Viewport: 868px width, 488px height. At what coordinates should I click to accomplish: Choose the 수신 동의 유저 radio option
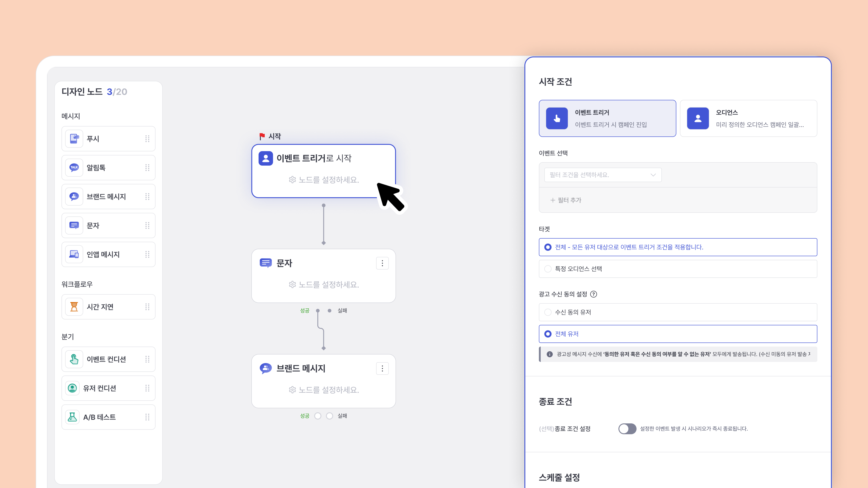[548, 312]
